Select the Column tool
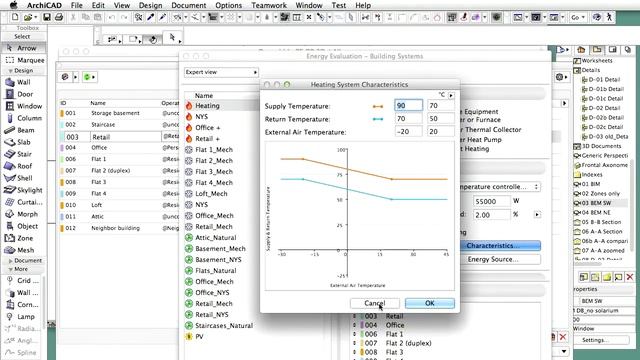Image resolution: width=640 pixels, height=360 pixels. pos(24,118)
